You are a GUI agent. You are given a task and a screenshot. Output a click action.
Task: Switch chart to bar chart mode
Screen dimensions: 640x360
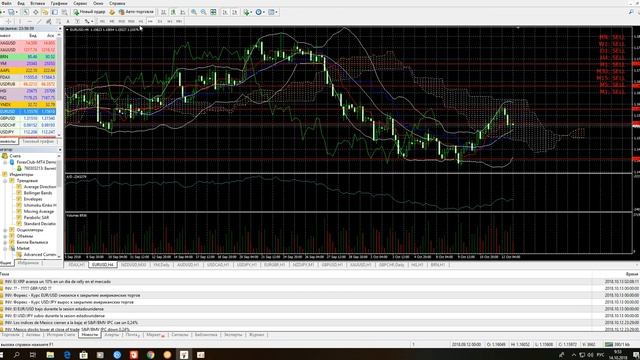(164, 12)
